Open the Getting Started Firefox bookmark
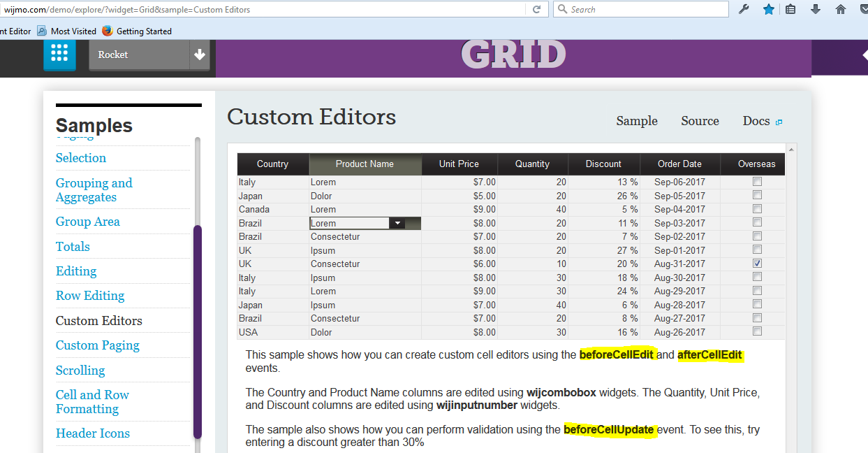This screenshot has height=453, width=868. (137, 31)
